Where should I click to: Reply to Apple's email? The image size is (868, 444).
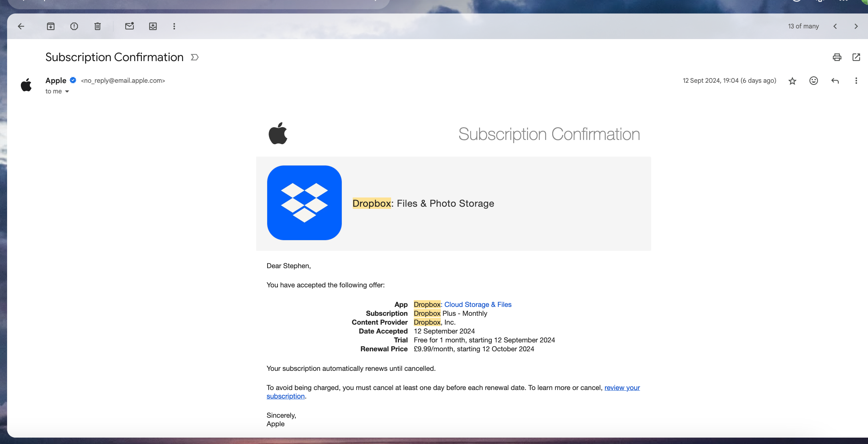[835, 81]
